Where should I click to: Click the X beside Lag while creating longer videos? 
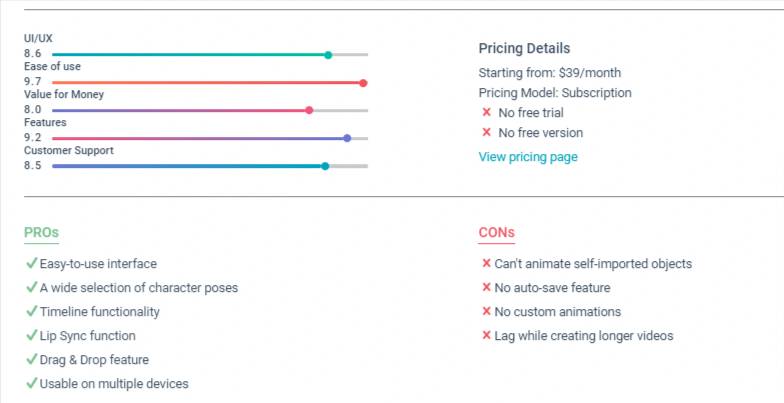(486, 336)
